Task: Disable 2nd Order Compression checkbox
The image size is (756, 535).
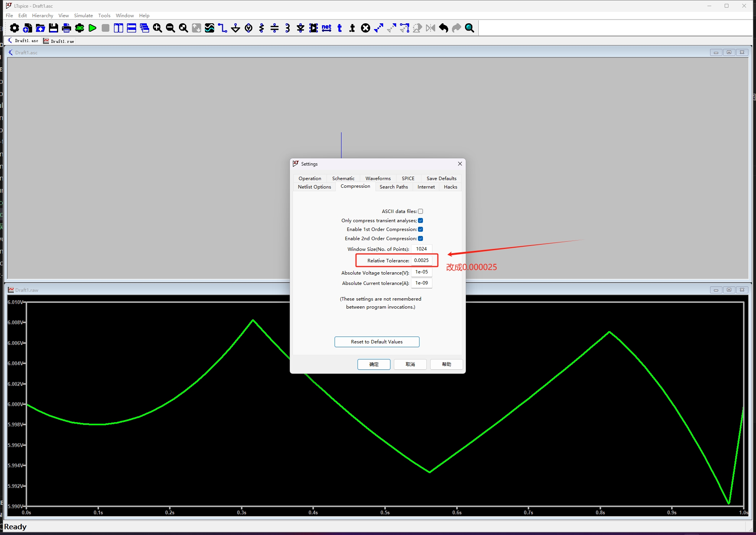Action: [x=420, y=239]
